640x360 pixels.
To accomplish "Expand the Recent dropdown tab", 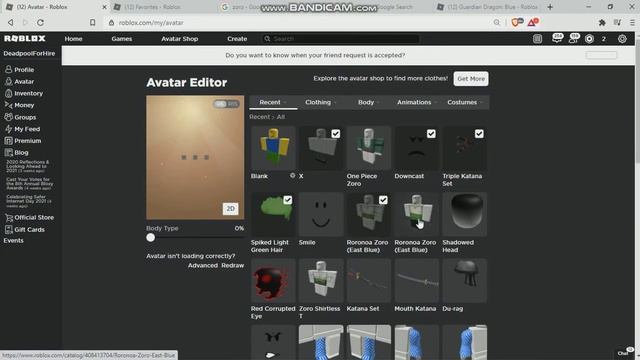I will [x=273, y=102].
